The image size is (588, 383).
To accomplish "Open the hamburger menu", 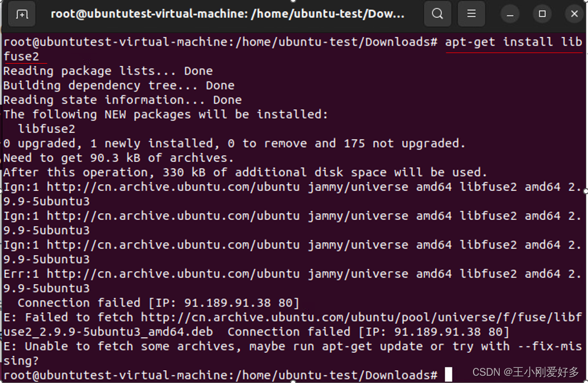I will [x=471, y=14].
